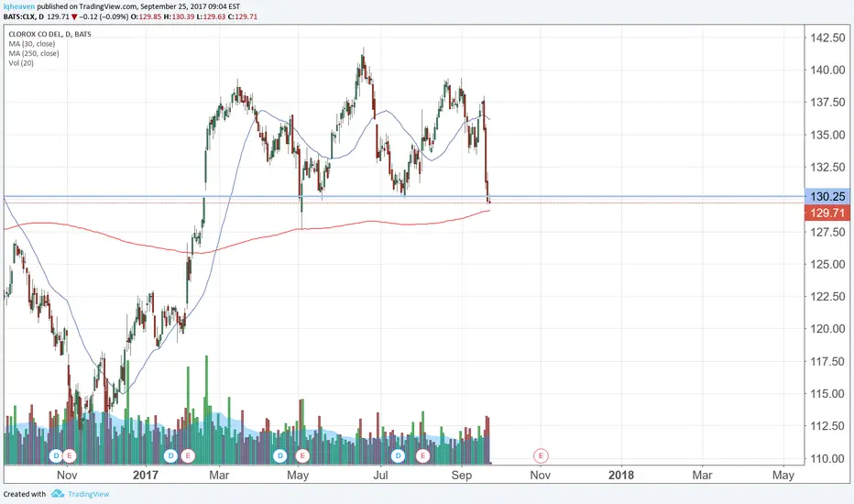Image resolution: width=854 pixels, height=504 pixels.
Task: Follow the TradingView.com link in the header
Action: [110, 6]
